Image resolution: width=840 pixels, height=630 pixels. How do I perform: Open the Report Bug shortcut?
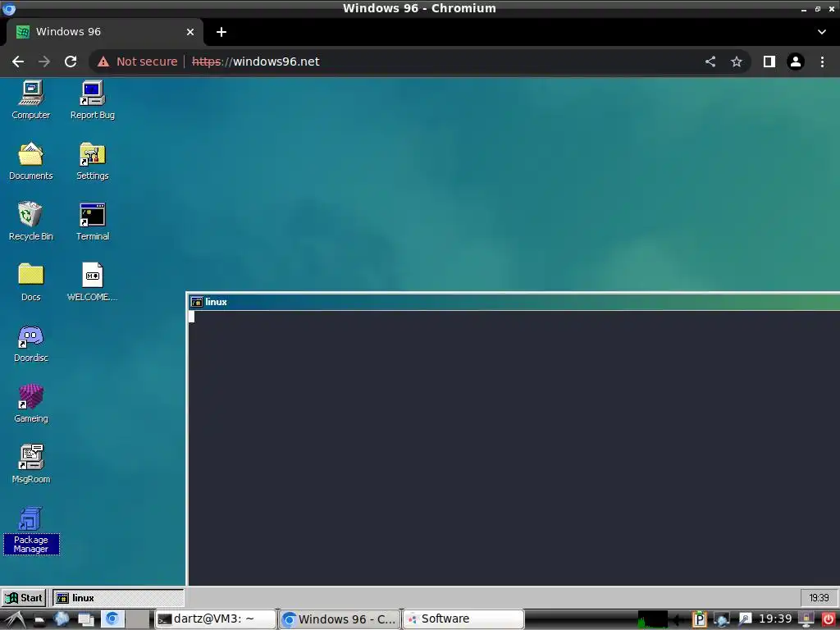click(x=92, y=100)
